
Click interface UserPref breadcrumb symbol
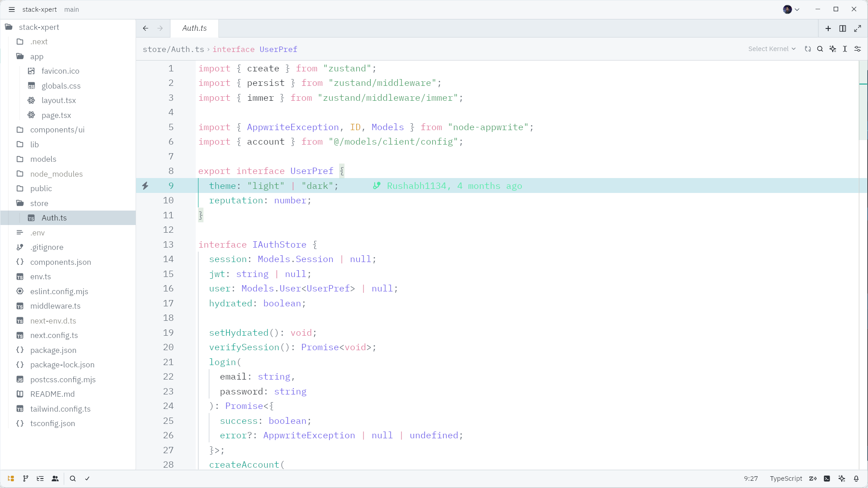point(255,49)
